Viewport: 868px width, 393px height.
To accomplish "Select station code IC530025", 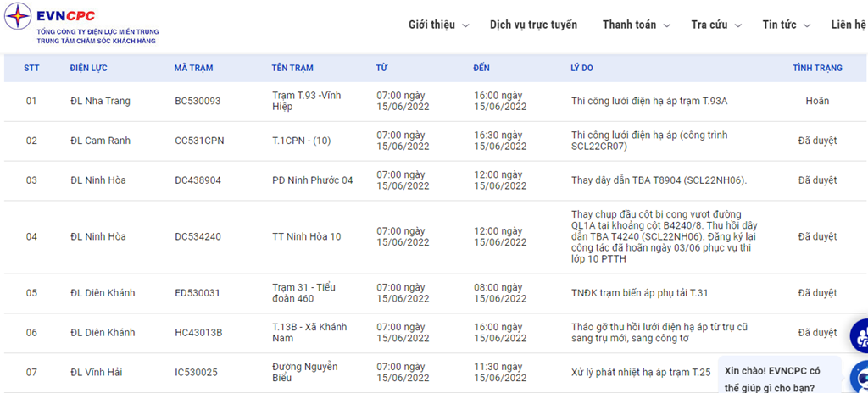I will tap(196, 373).
